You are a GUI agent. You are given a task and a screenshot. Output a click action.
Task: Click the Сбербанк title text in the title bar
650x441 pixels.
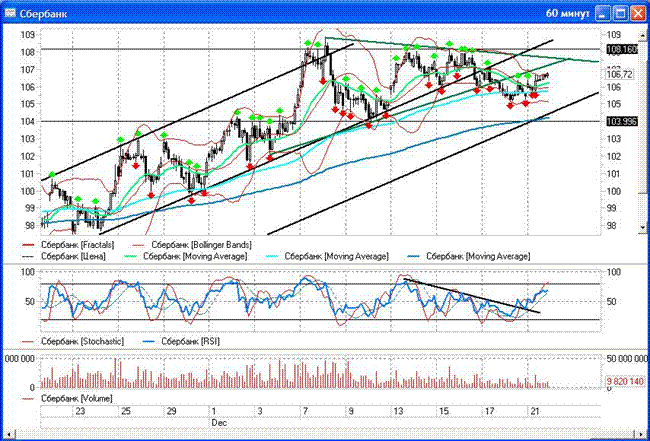43,14
